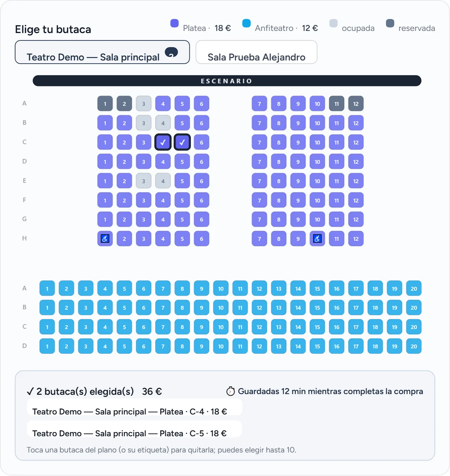Click the ocupada legend square
Image resolution: width=450 pixels, height=476 pixels.
click(333, 23)
